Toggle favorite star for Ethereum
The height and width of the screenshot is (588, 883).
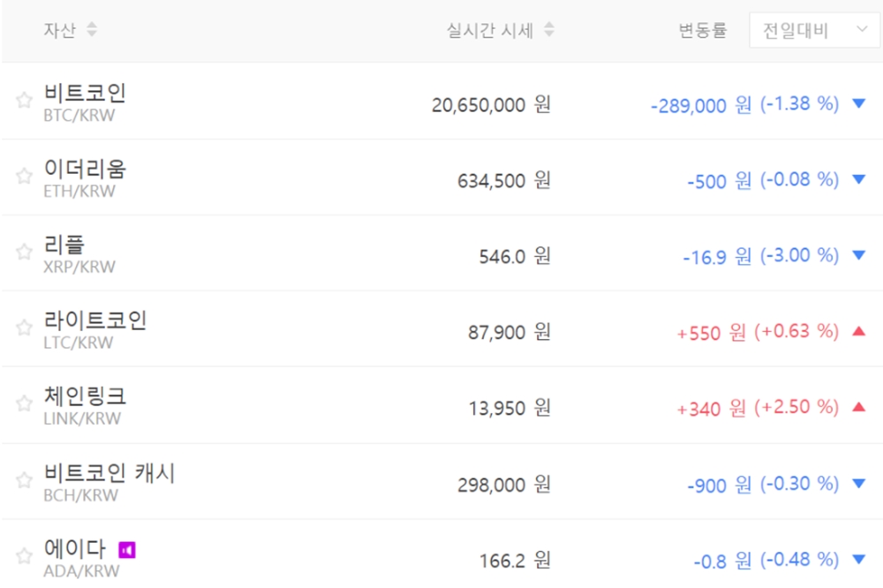tap(24, 177)
